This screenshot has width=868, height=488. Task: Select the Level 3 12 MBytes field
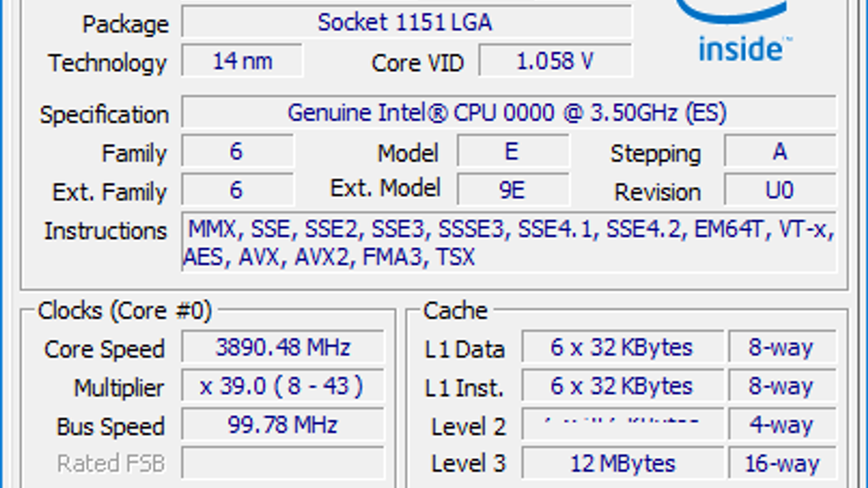click(x=622, y=464)
